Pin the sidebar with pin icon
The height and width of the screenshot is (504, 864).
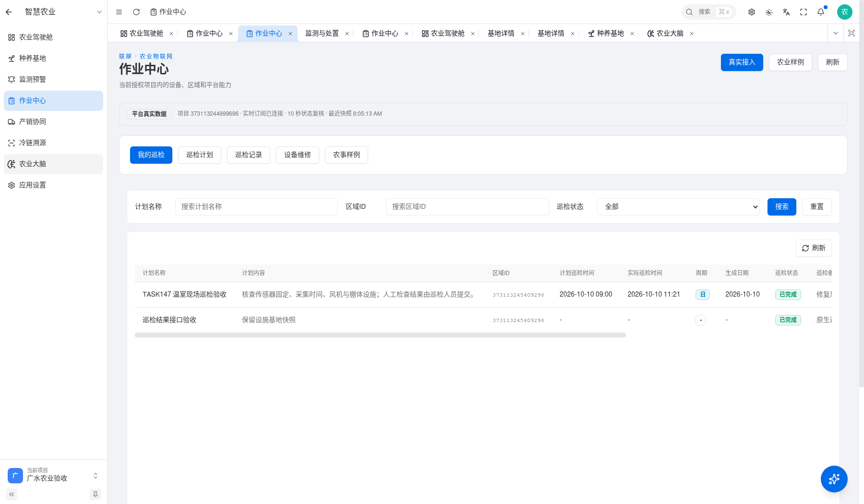[x=96, y=494]
